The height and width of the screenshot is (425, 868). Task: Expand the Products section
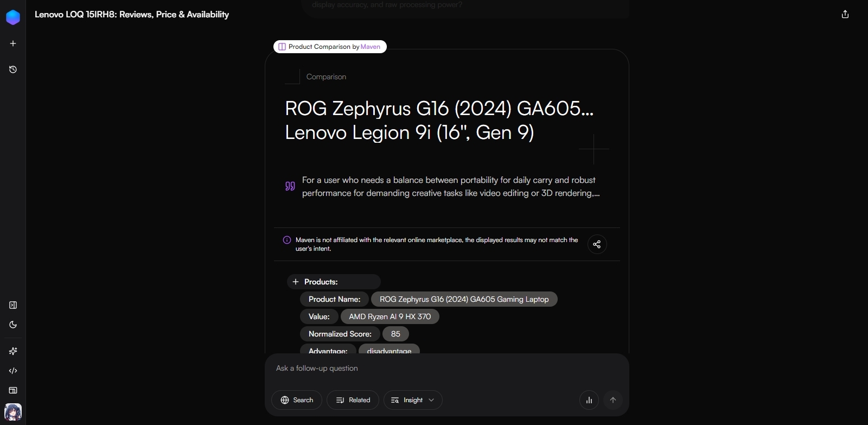pos(296,282)
